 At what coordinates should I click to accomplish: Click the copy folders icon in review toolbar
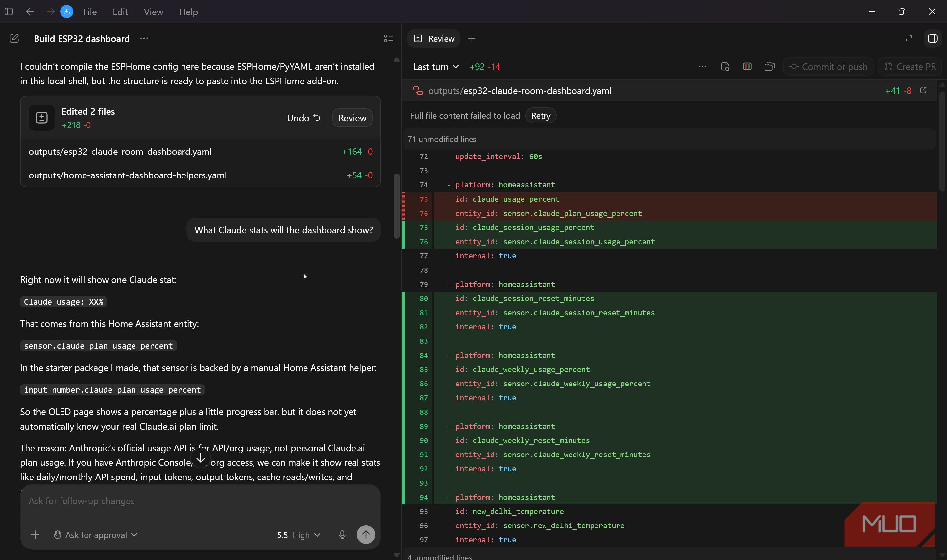point(770,66)
